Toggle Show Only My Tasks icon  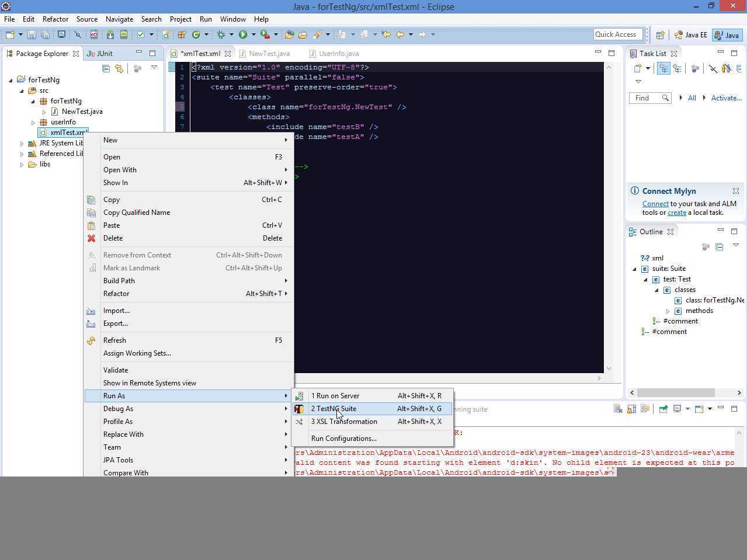click(x=726, y=68)
